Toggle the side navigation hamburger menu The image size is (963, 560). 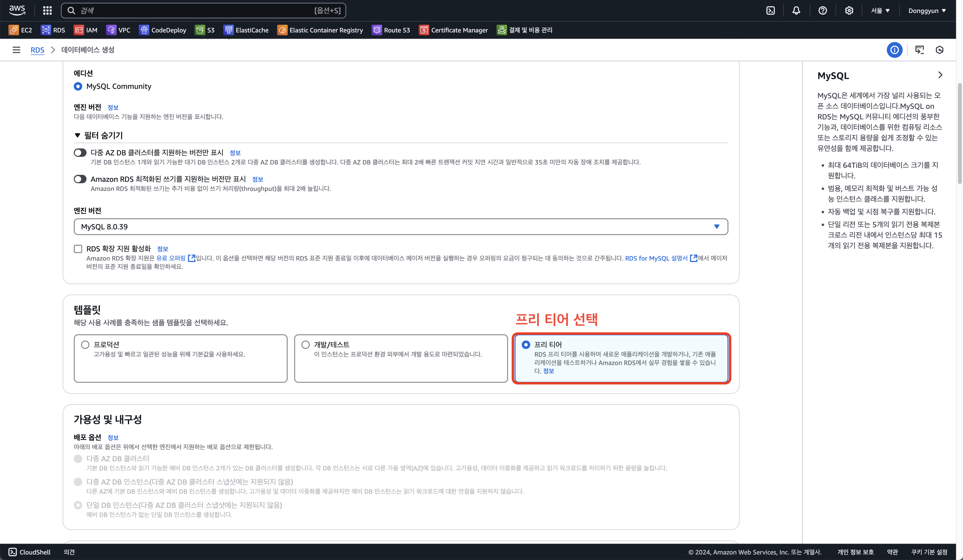(x=16, y=50)
